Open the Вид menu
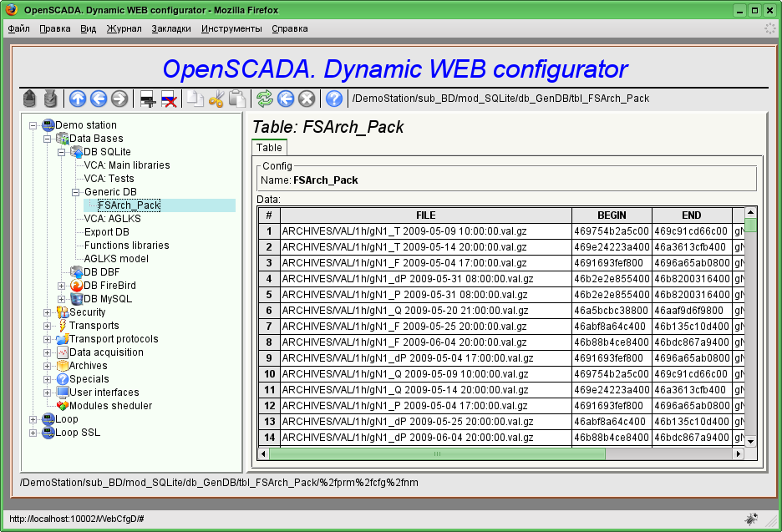The width and height of the screenshot is (782, 532). [x=89, y=29]
